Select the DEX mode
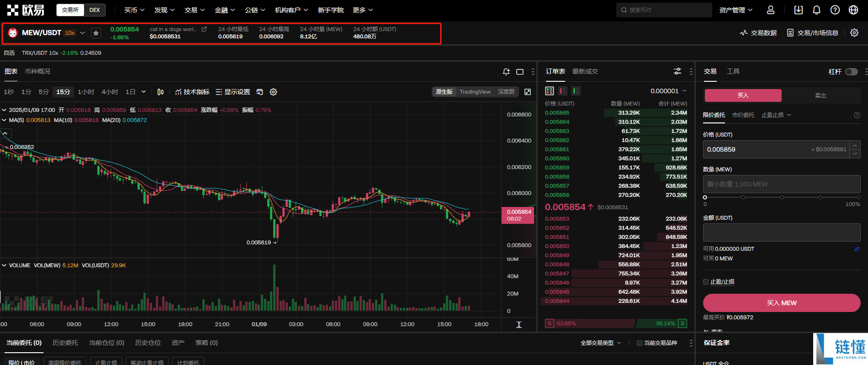Screen dimensions: 868x365 [95, 10]
